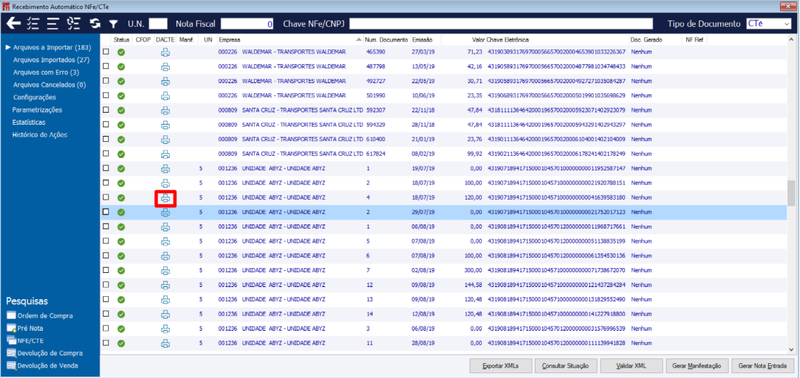The width and height of the screenshot is (800, 378).
Task: Click the scrollbar up arrow of the grid
Action: click(791, 40)
